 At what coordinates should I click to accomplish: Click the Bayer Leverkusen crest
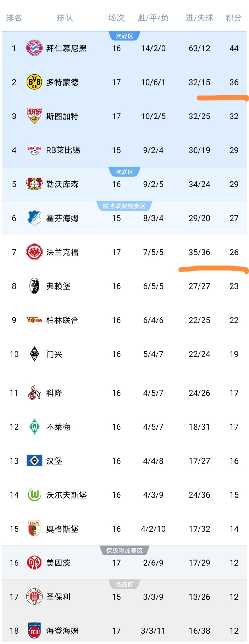[34, 184]
